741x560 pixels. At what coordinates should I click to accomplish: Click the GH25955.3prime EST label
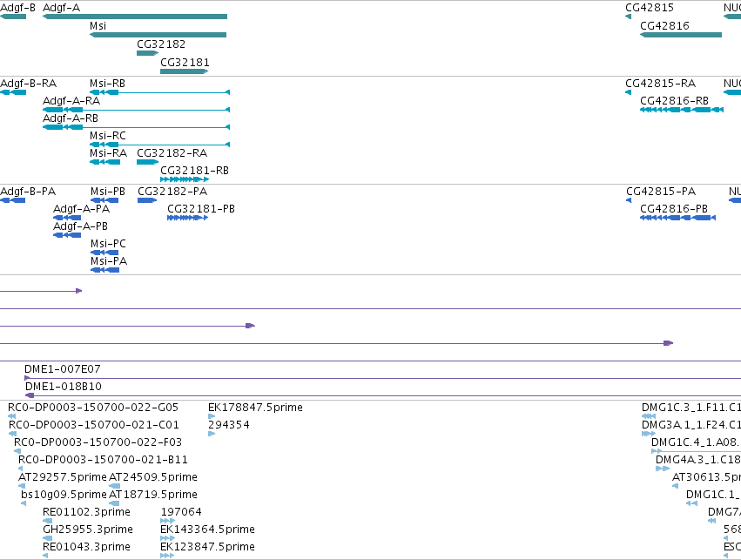pos(88,530)
